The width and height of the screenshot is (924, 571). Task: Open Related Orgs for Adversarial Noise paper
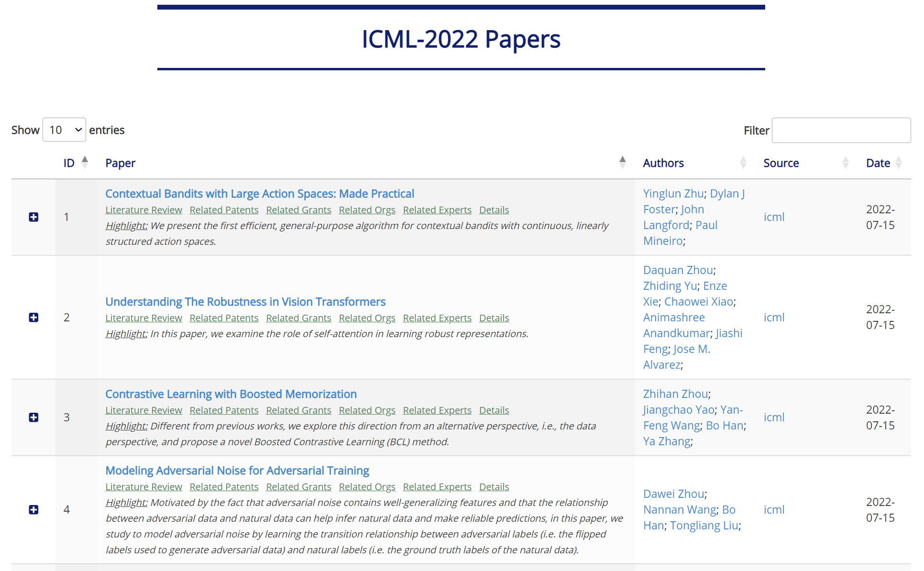(367, 487)
